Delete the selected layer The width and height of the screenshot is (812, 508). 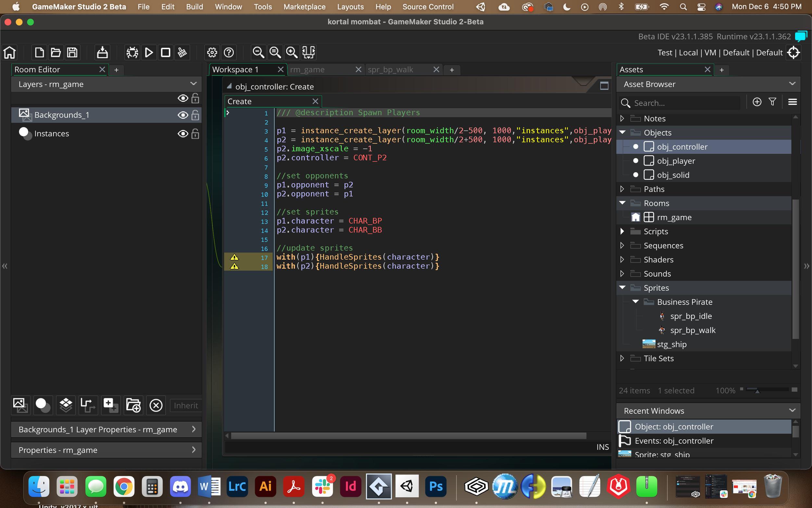point(156,405)
